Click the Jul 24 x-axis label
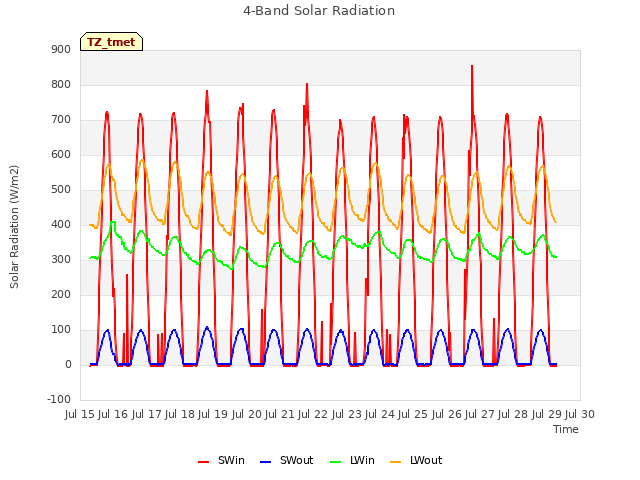This screenshot has width=640, height=480. pyautogui.click(x=380, y=414)
